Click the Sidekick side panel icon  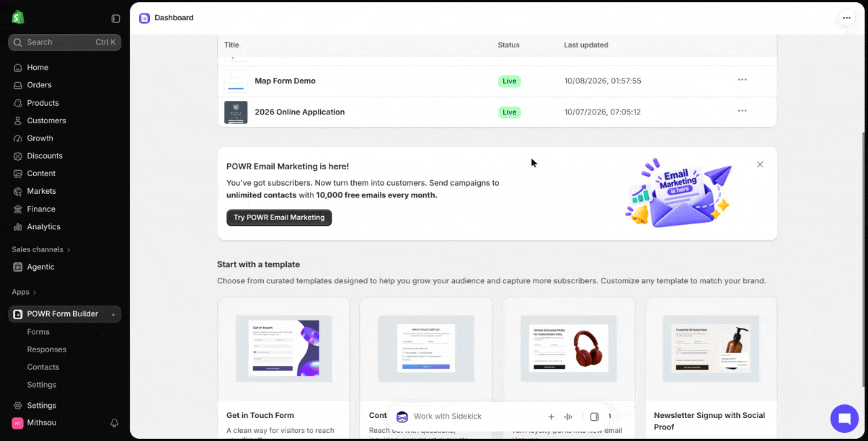pyautogui.click(x=594, y=417)
